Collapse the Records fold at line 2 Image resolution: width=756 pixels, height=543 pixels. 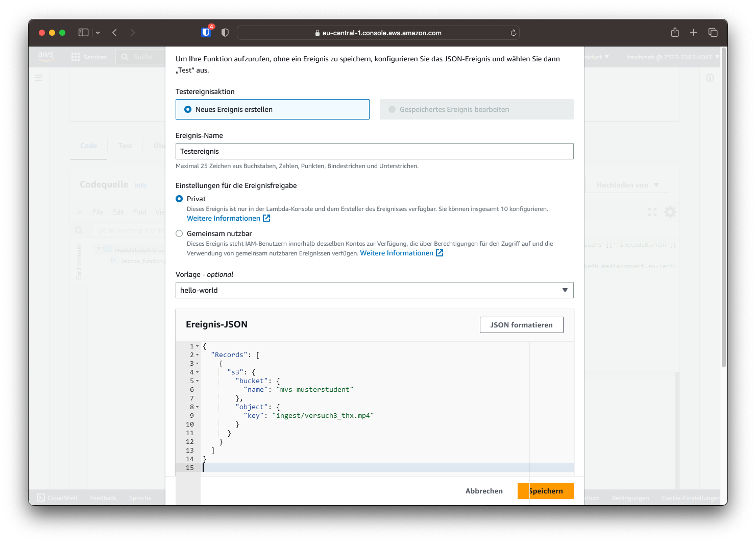(x=198, y=355)
